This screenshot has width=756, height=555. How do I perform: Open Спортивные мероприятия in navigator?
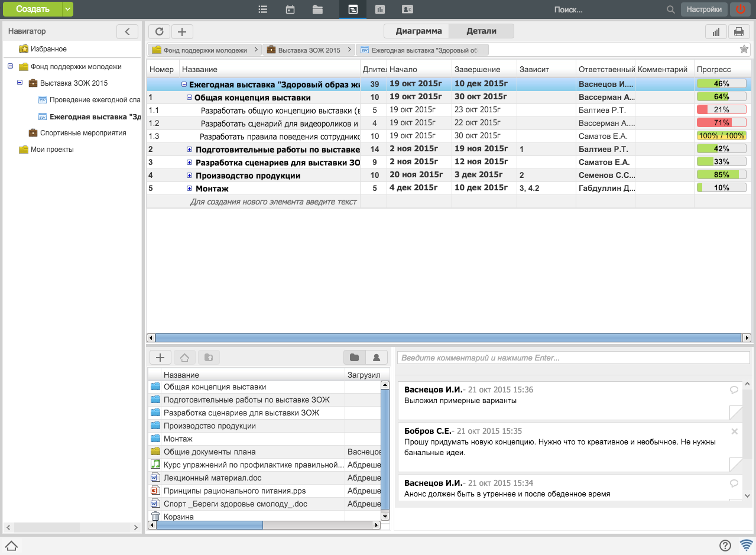point(83,133)
